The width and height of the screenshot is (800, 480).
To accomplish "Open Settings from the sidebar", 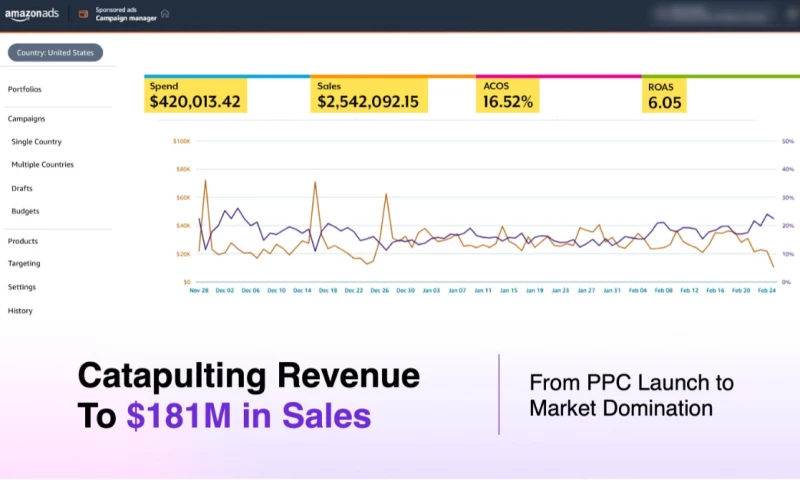I will (x=22, y=287).
